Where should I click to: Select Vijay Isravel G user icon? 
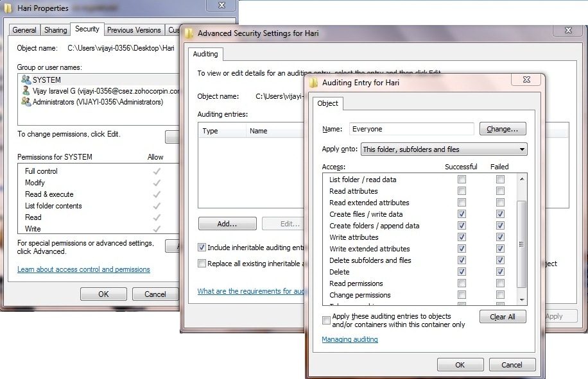[x=26, y=90]
